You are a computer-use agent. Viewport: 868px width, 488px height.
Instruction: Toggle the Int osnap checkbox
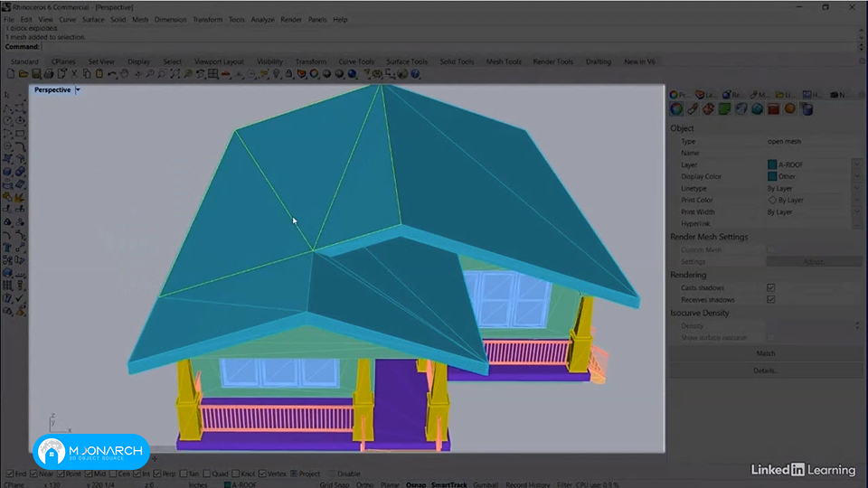click(x=137, y=474)
